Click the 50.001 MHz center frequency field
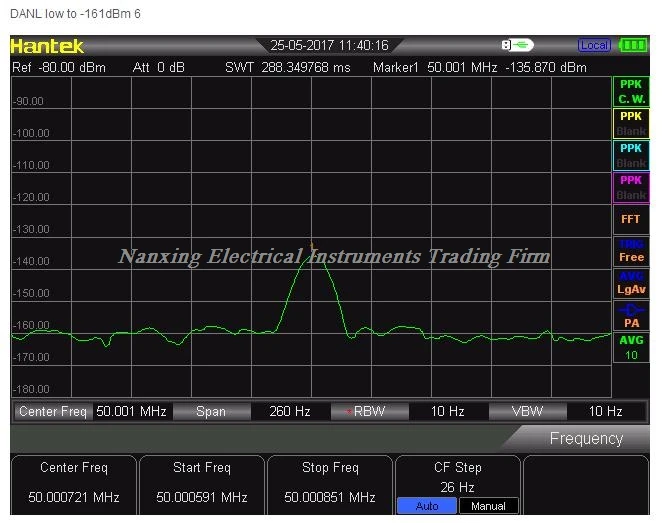Viewport: 662px width, 523px height. pyautogui.click(x=131, y=412)
